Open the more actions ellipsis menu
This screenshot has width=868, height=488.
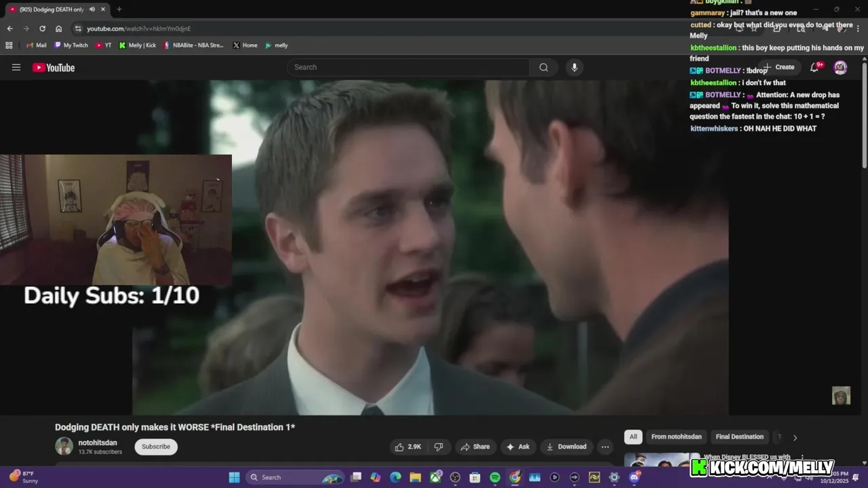(x=605, y=447)
